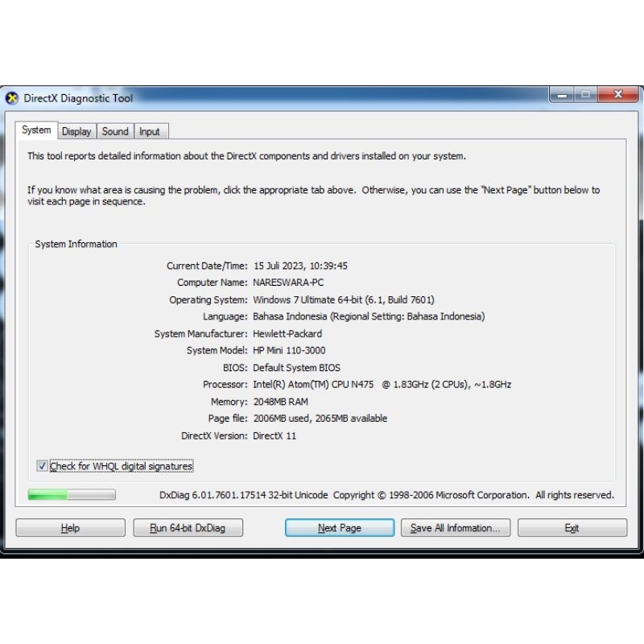Open the Sound tab
This screenshot has width=644, height=644.
coord(115,131)
